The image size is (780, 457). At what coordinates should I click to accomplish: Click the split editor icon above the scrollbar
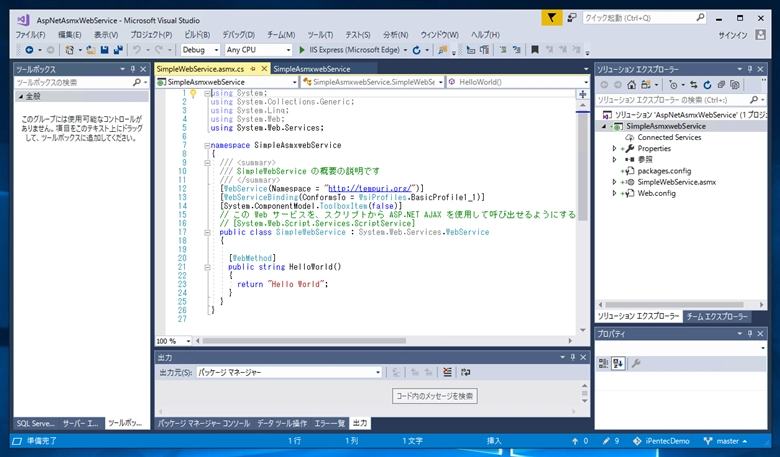click(x=583, y=94)
